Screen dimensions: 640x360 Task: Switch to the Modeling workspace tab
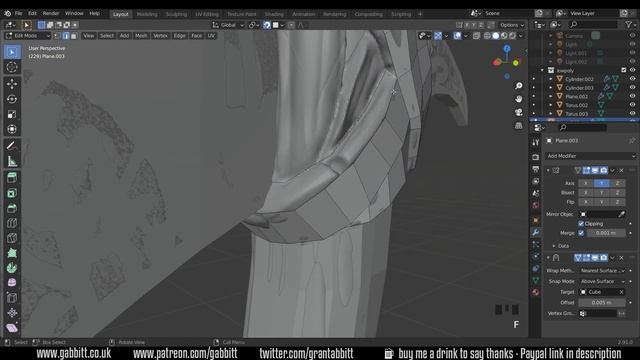click(x=147, y=14)
